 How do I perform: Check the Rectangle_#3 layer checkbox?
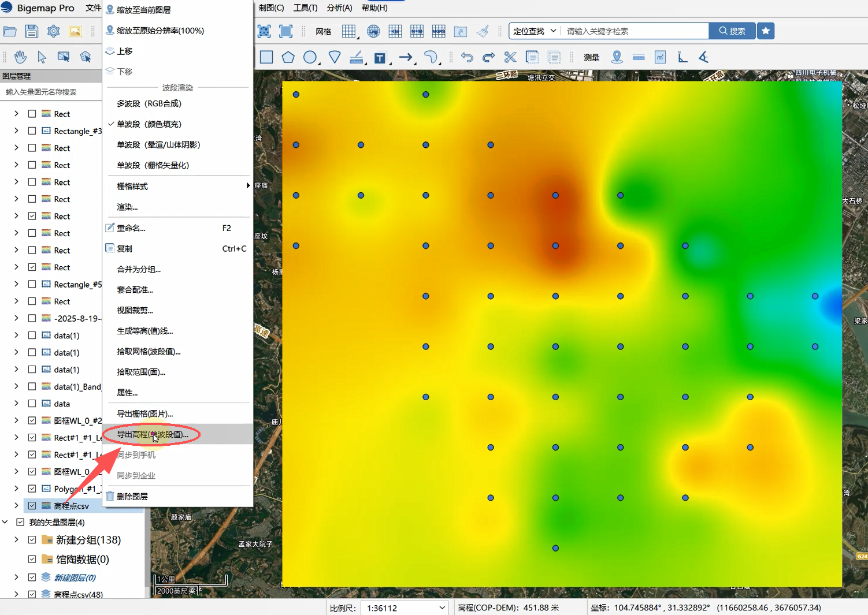pos(32,131)
